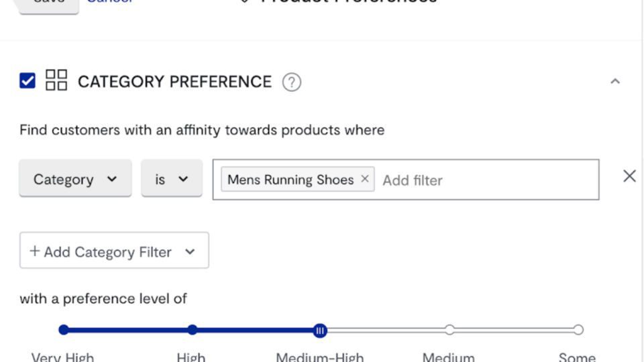The width and height of the screenshot is (644, 362).
Task: Click the Cancel link
Action: 110,3
